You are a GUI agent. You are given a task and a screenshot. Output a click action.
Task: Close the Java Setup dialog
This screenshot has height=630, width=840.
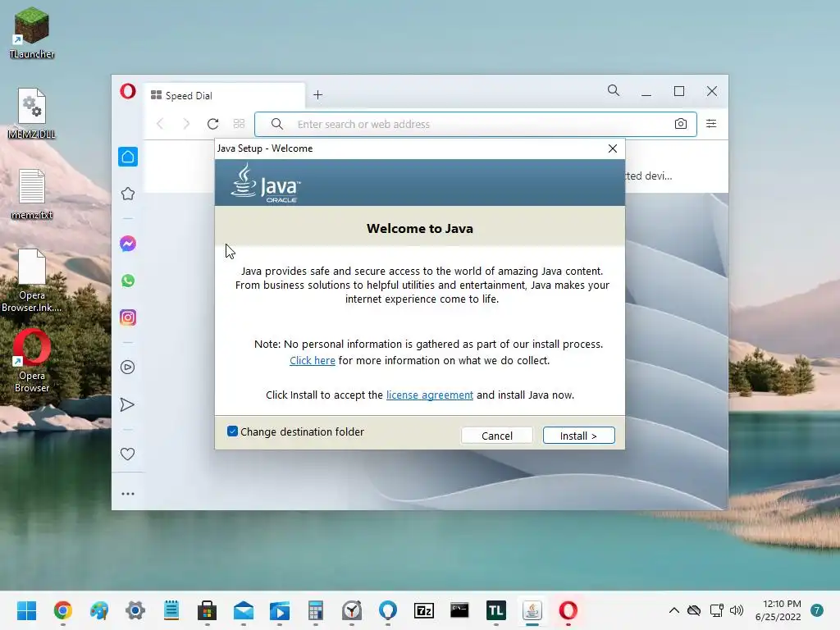tap(613, 148)
